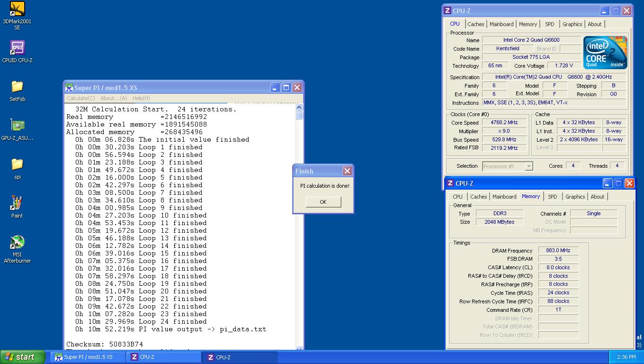Open the GPU-Z_ASU desktop icon

(17, 129)
